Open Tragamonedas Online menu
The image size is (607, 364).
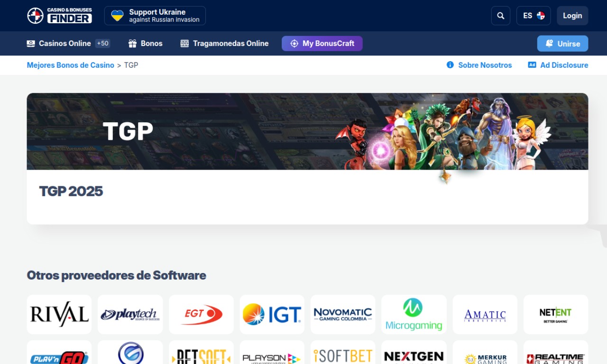(x=225, y=44)
